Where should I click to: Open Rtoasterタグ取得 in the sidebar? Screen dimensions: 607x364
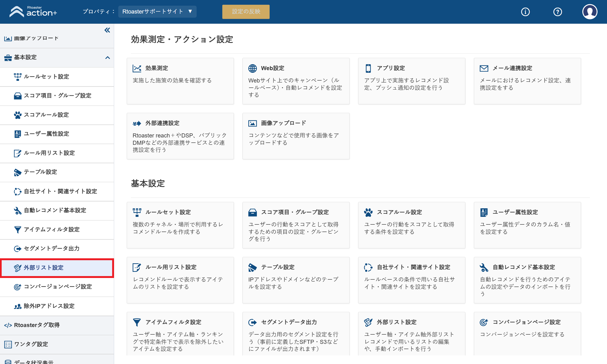(x=57, y=325)
